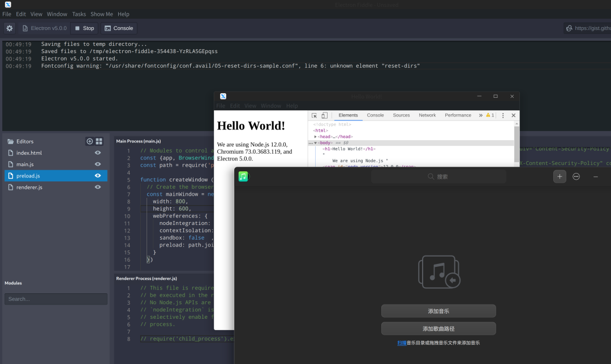Click the music import placeholder icon

[439, 272]
